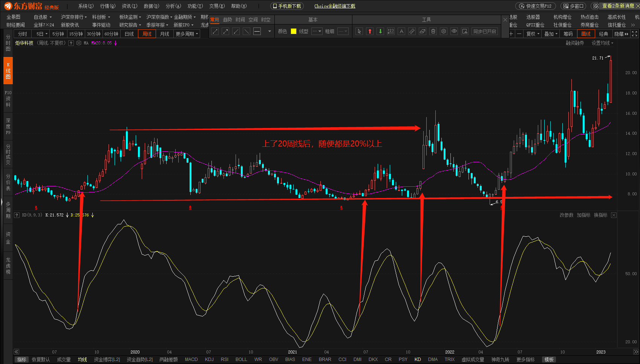Close the KD indicator sub-panel
Screen dimensions: 640x364
click(614, 215)
